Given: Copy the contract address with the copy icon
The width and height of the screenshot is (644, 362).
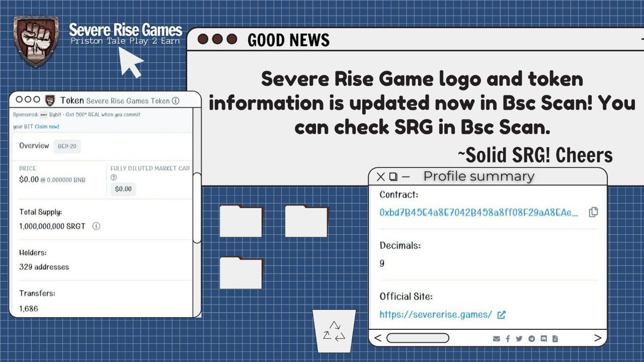Looking at the screenshot, I should tap(593, 212).
